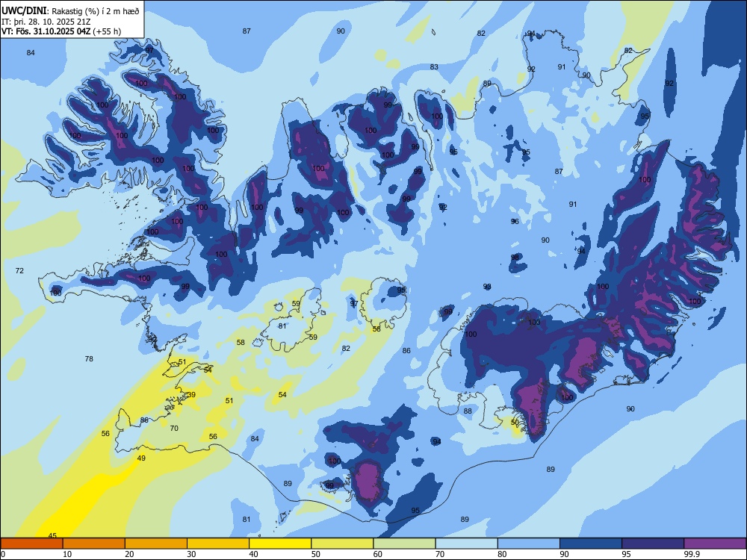Click the dark orange 0–10 legend swatch

(x=31, y=544)
